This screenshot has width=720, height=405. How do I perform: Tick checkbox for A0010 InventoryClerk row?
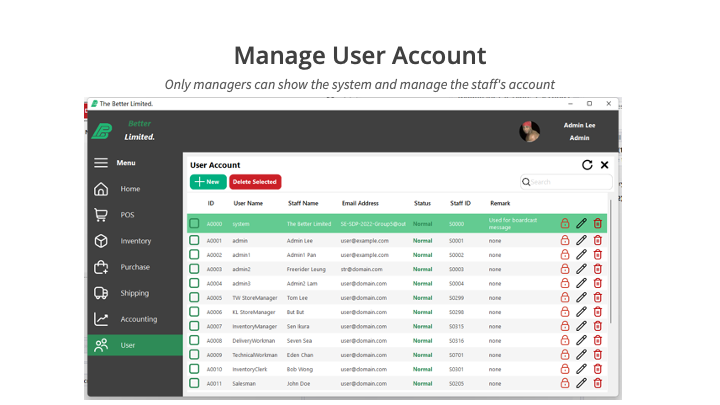point(194,369)
